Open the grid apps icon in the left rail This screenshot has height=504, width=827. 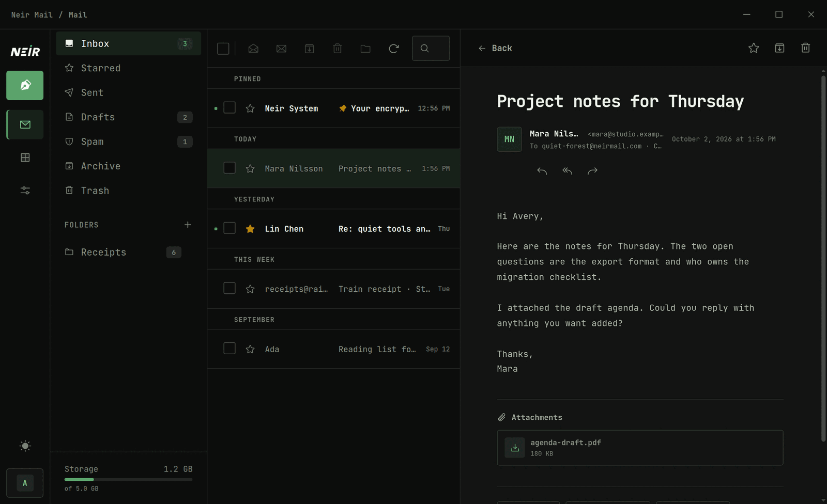pos(25,157)
